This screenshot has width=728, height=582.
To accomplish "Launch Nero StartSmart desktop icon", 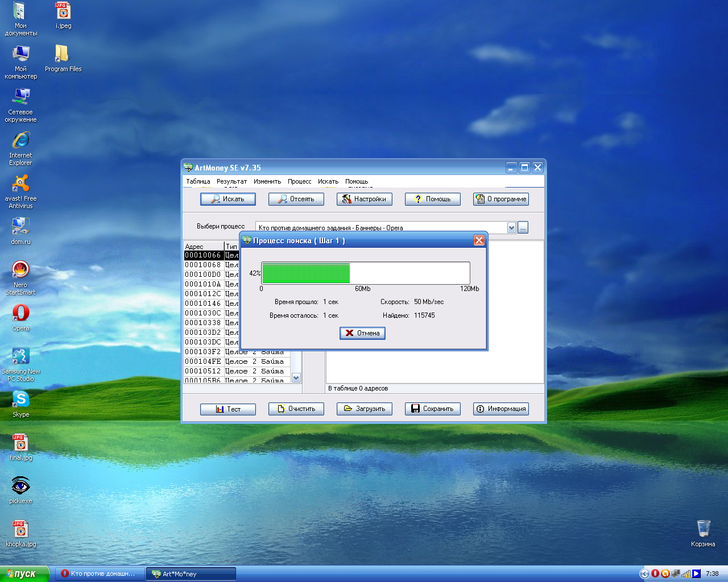I will pyautogui.click(x=20, y=278).
